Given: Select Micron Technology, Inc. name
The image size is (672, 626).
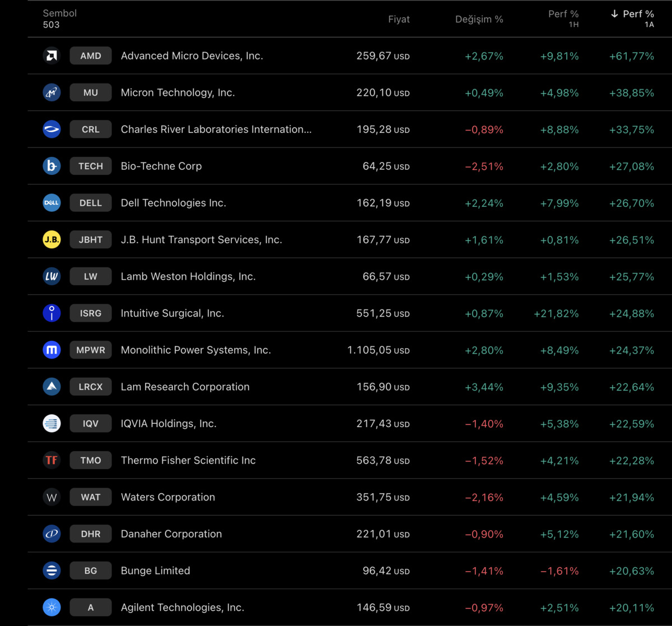Looking at the screenshot, I should [x=178, y=92].
